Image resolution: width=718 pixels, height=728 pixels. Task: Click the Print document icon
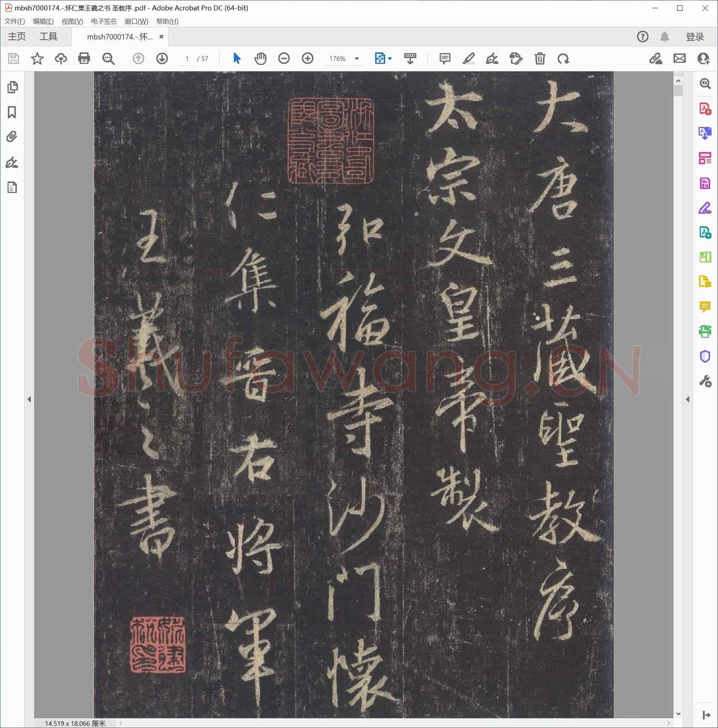[x=84, y=58]
